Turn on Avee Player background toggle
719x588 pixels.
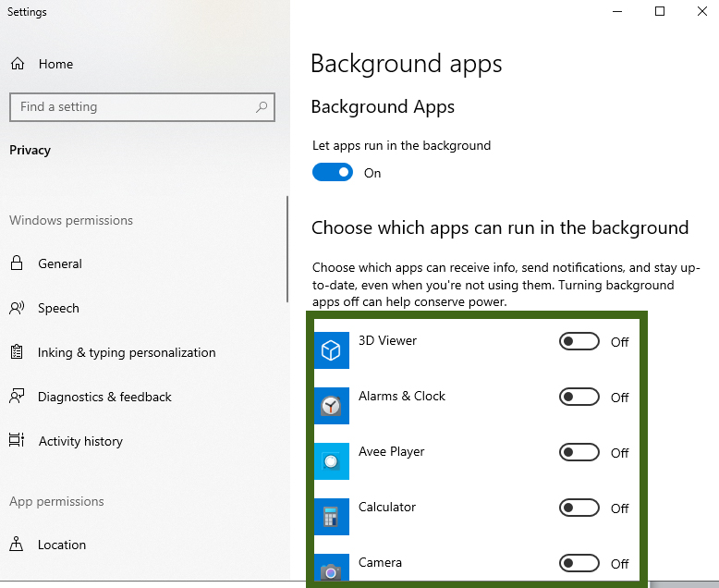[579, 453]
